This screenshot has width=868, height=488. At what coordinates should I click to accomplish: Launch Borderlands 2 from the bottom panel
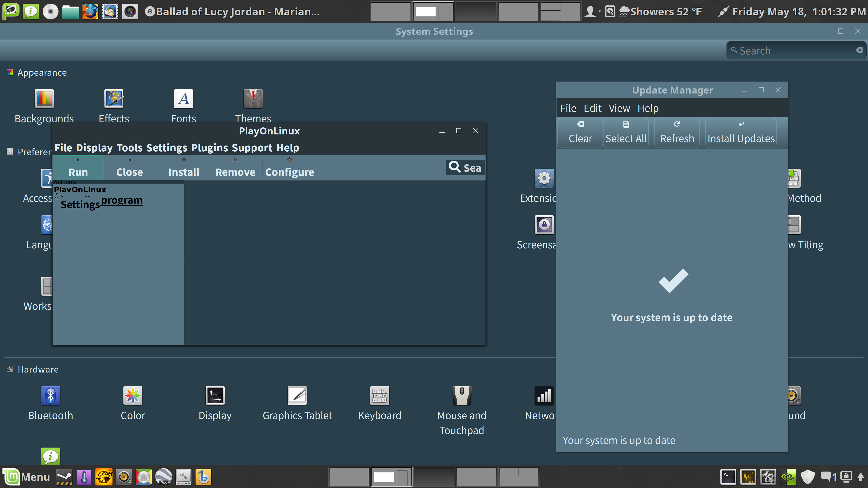coord(104,477)
